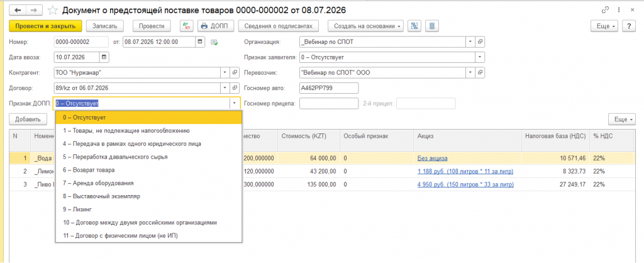Click Стоимость cell 64 000,00
This screenshot has height=263, width=644.
pyautogui.click(x=308, y=158)
